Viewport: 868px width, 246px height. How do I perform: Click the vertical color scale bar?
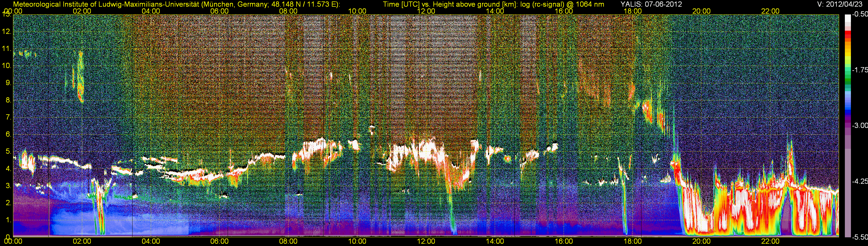tap(848, 126)
